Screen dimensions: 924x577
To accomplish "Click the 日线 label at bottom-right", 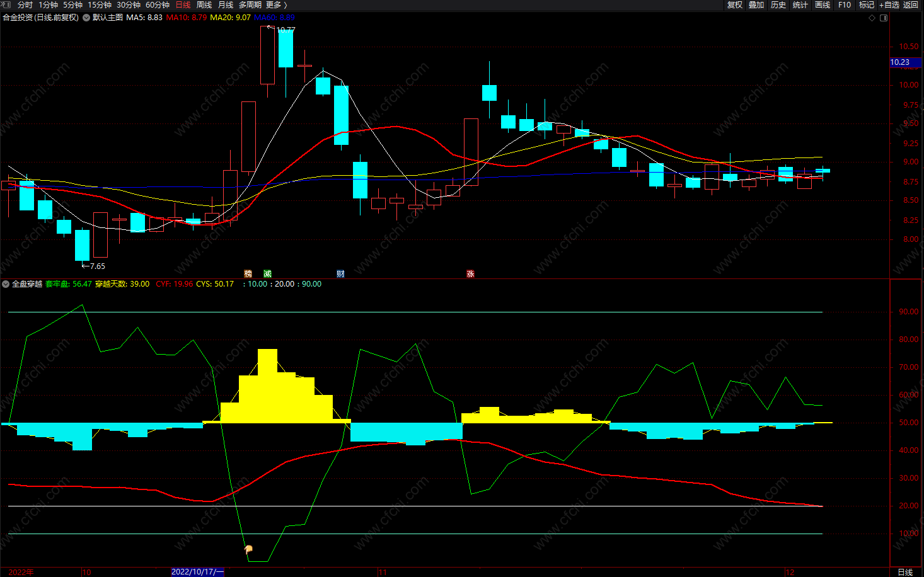I will pos(905,572).
